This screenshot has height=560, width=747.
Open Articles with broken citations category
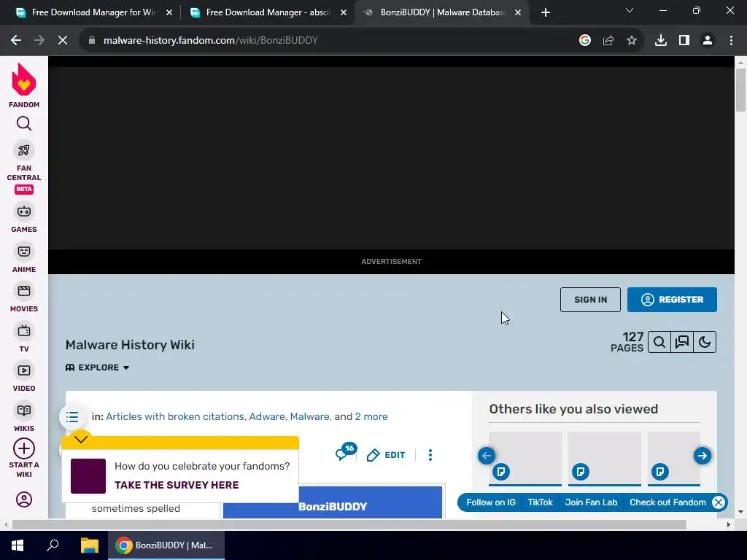point(175,416)
